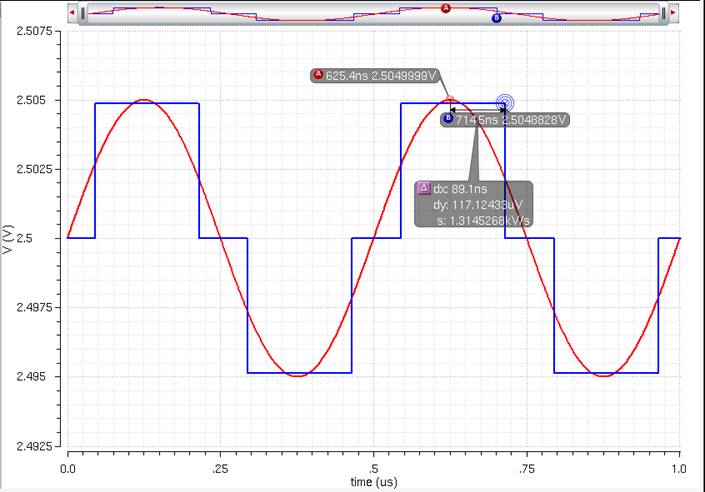Image resolution: width=705 pixels, height=492 pixels.
Task: Select marker B label reading 2.5048828V
Action: (512, 120)
